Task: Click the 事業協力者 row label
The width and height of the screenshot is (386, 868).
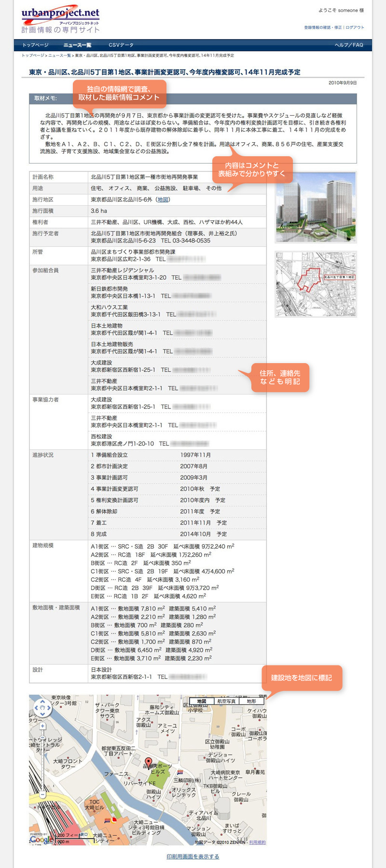Action: pyautogui.click(x=45, y=400)
